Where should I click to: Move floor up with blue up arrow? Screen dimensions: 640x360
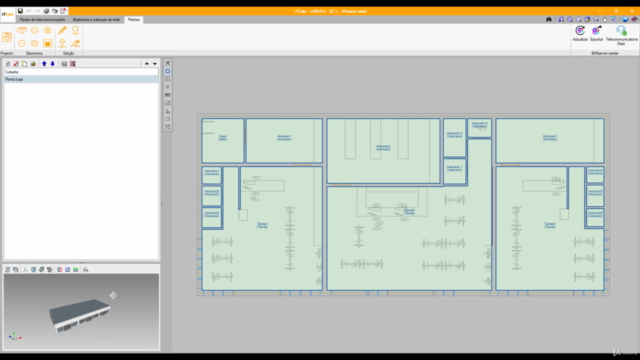coord(44,64)
